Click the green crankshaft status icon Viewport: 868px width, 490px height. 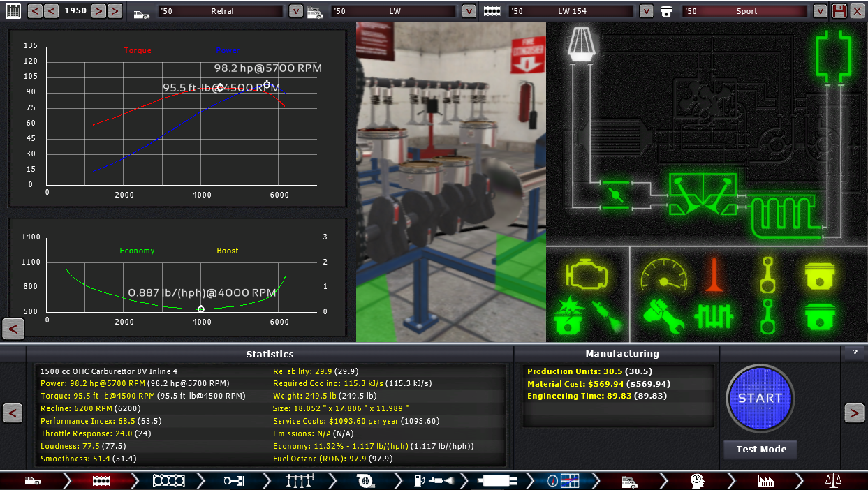713,316
